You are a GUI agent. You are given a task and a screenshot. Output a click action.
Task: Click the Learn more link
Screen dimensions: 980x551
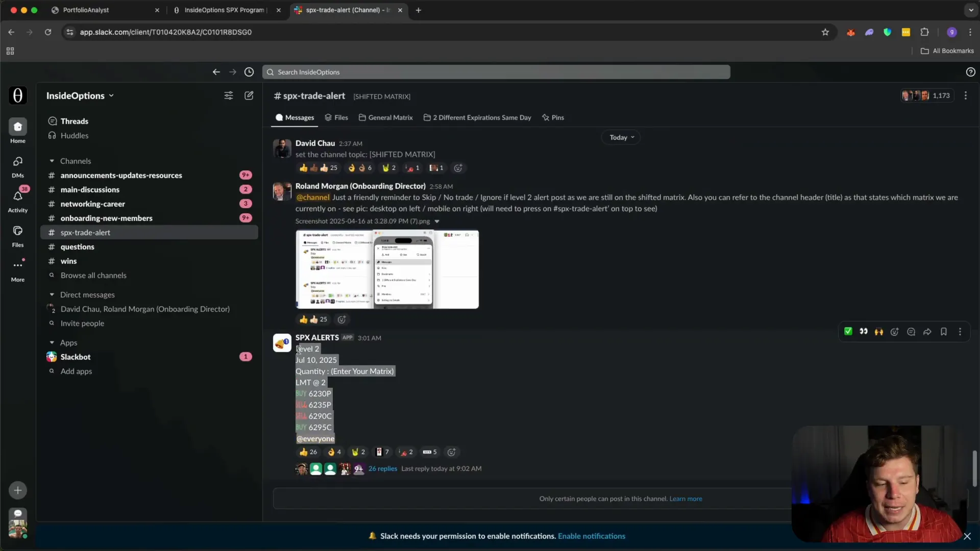tap(685, 499)
